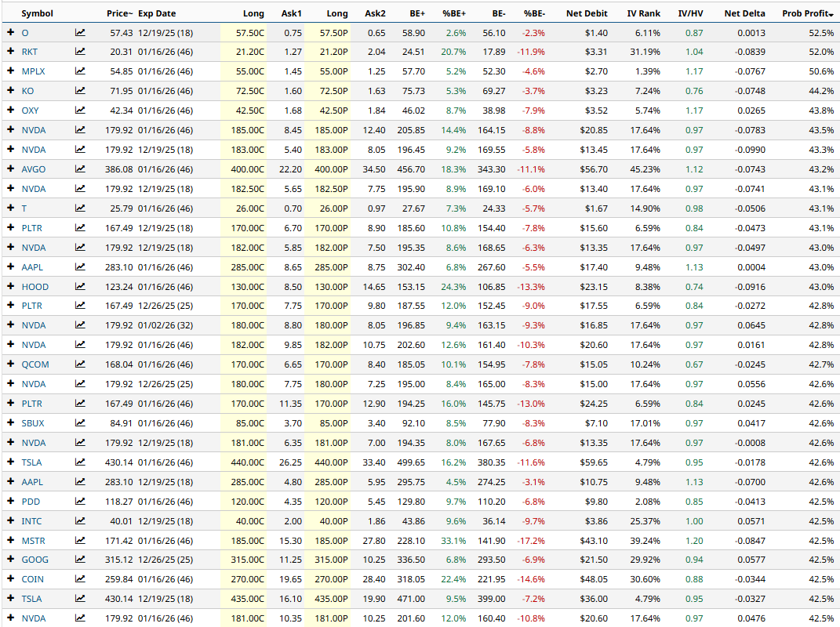Expand the AVGO row with plus
The image size is (840, 627).
click(x=10, y=169)
